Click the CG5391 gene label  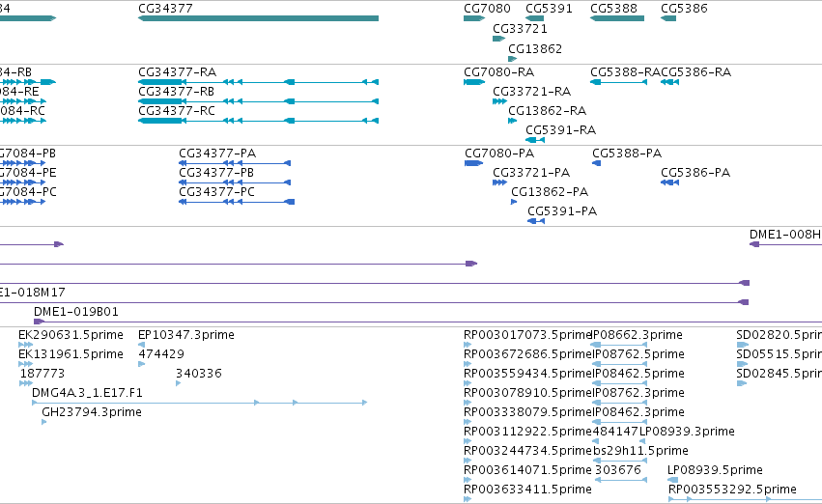pyautogui.click(x=549, y=9)
